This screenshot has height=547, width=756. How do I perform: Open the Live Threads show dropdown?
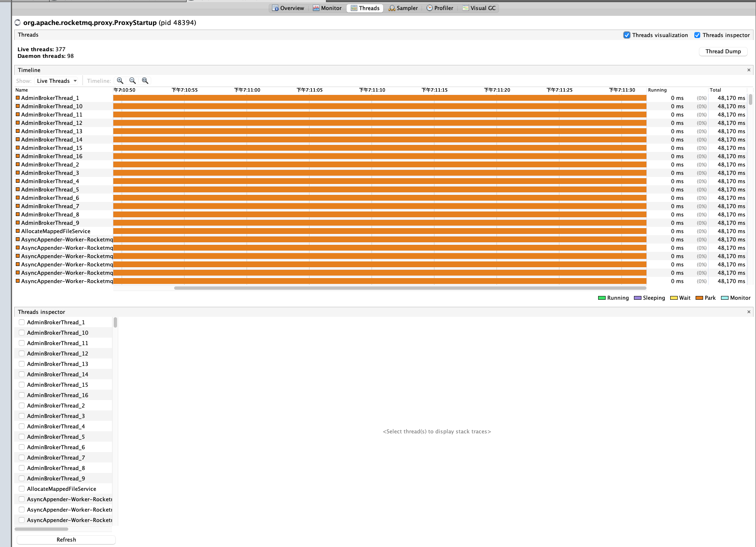[x=57, y=81]
